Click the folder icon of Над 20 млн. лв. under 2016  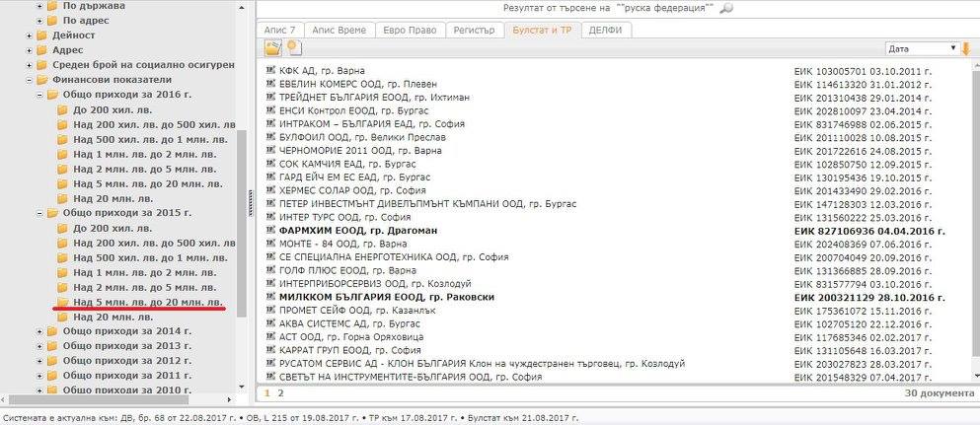[x=62, y=199]
